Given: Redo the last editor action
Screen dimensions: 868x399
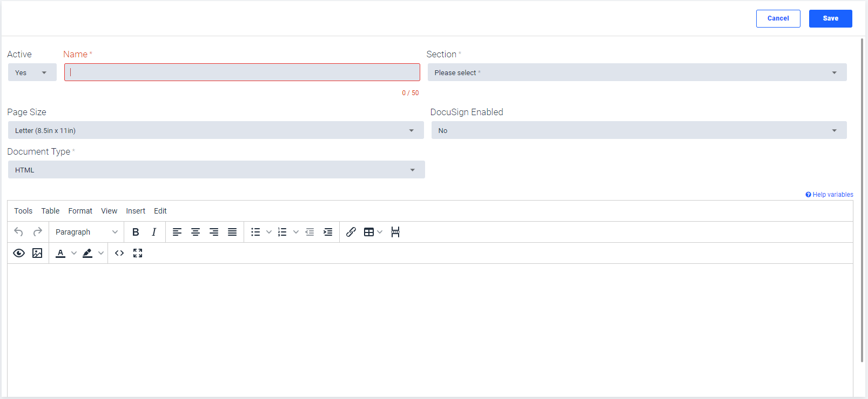Looking at the screenshot, I should pyautogui.click(x=37, y=232).
